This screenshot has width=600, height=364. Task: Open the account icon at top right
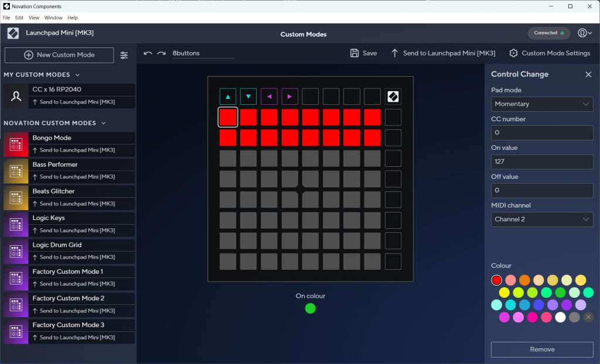[583, 33]
